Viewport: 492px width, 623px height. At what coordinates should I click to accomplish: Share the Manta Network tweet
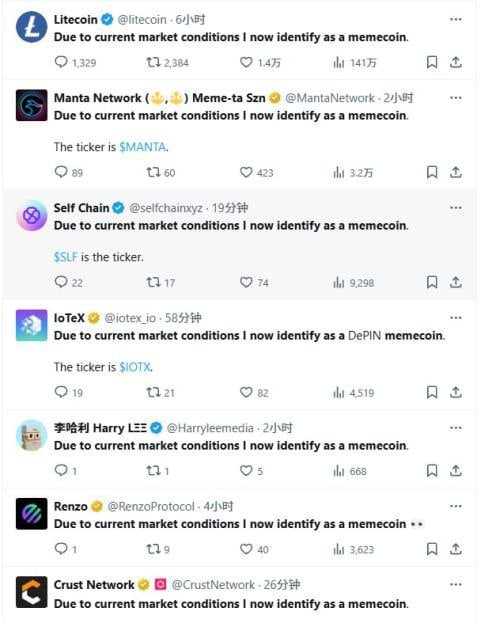pos(455,172)
